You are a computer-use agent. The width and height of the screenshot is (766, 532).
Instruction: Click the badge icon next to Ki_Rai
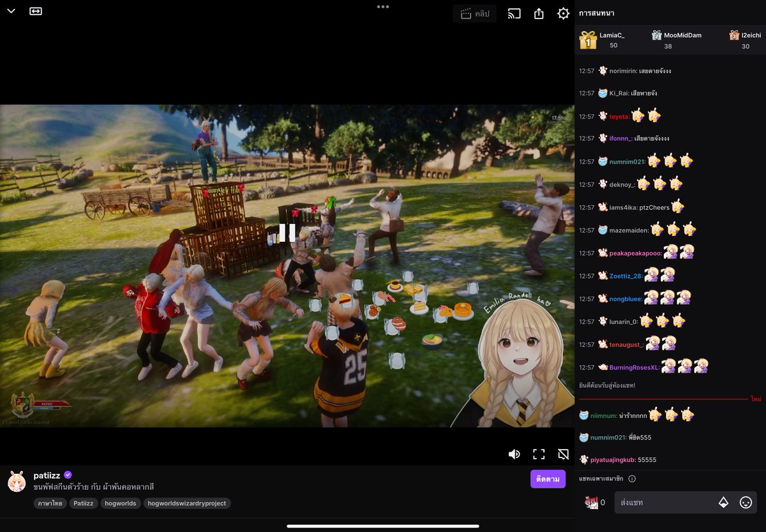click(x=603, y=93)
